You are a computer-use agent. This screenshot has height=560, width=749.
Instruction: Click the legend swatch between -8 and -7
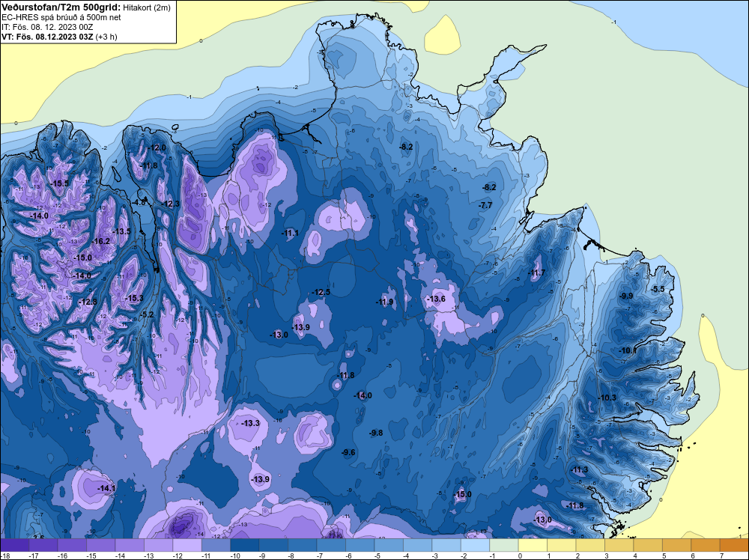pyautogui.click(x=303, y=544)
